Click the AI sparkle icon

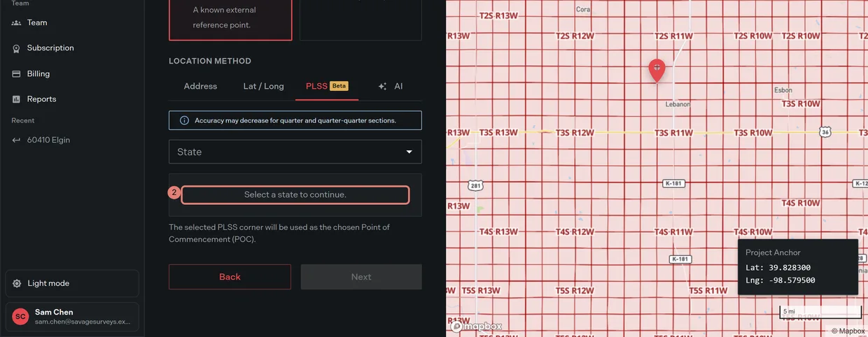382,87
